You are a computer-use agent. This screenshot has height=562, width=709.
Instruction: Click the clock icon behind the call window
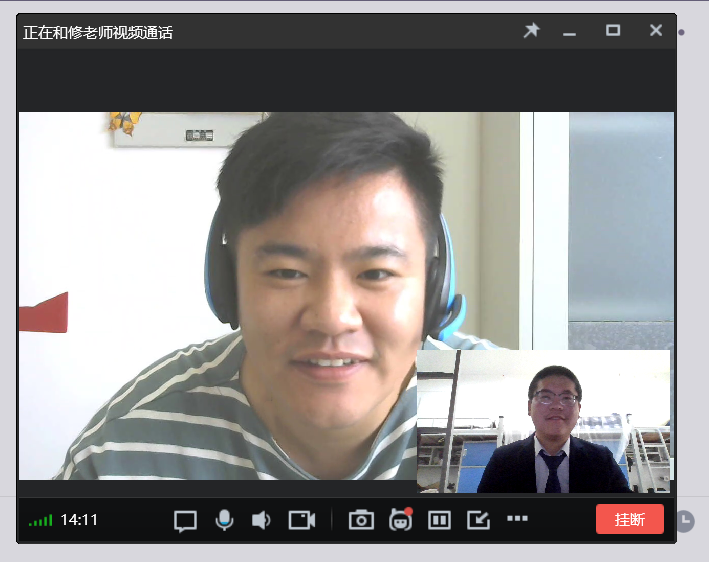(685, 521)
